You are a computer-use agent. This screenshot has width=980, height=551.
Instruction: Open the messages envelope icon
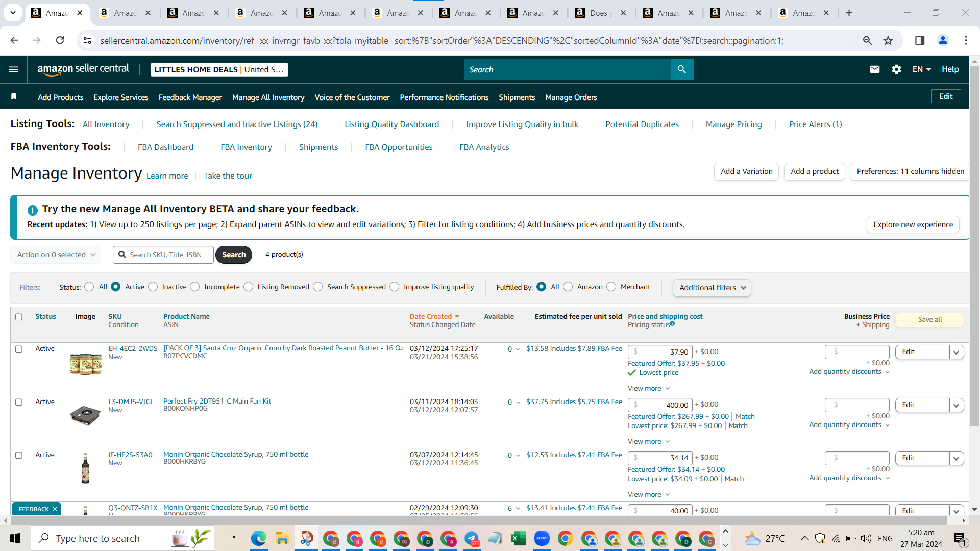point(875,69)
